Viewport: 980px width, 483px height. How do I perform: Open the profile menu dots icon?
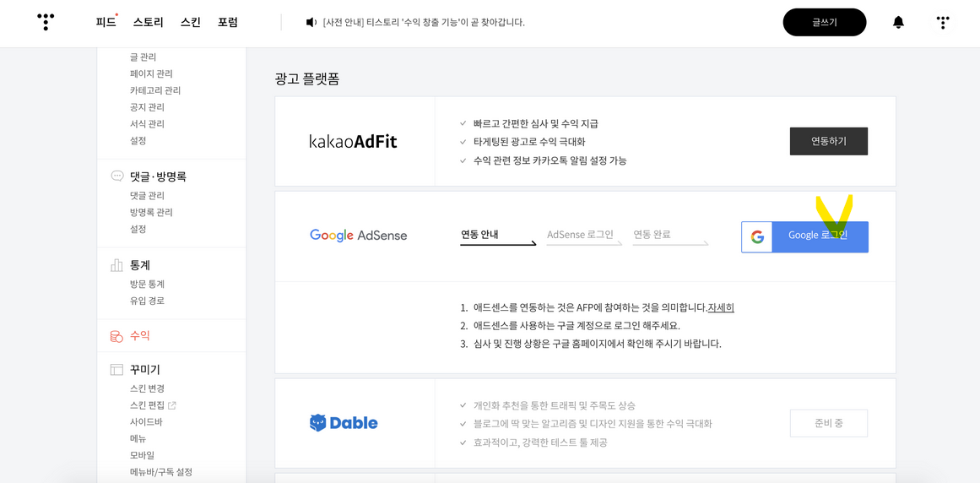(943, 23)
